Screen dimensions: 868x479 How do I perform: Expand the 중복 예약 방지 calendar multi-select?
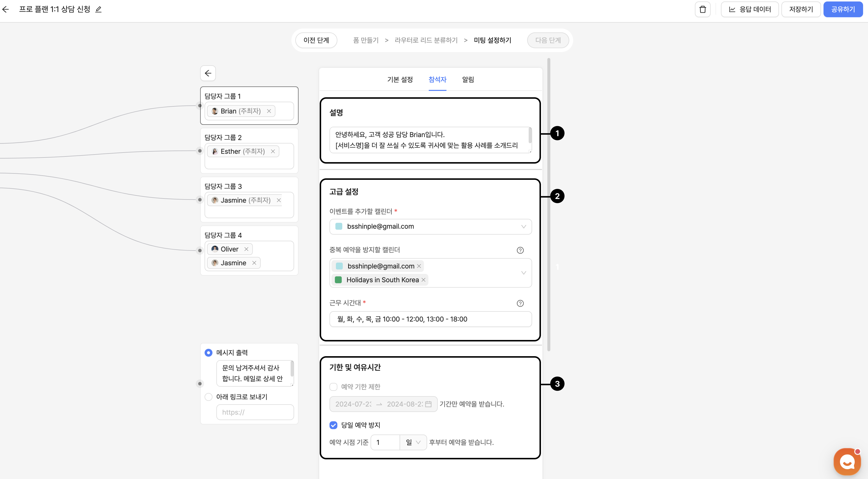coord(523,273)
